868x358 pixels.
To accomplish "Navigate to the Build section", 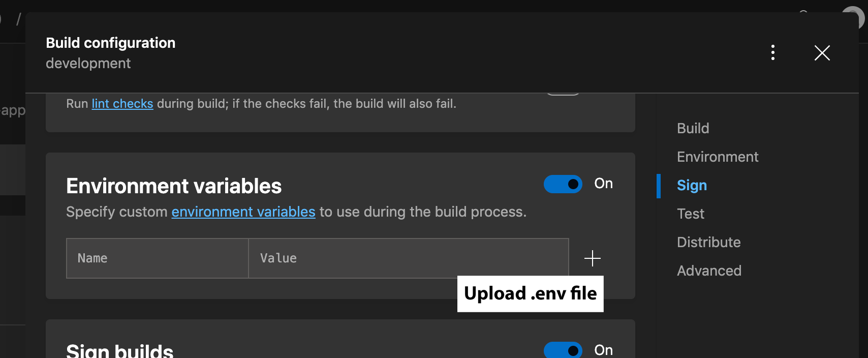I will [693, 128].
